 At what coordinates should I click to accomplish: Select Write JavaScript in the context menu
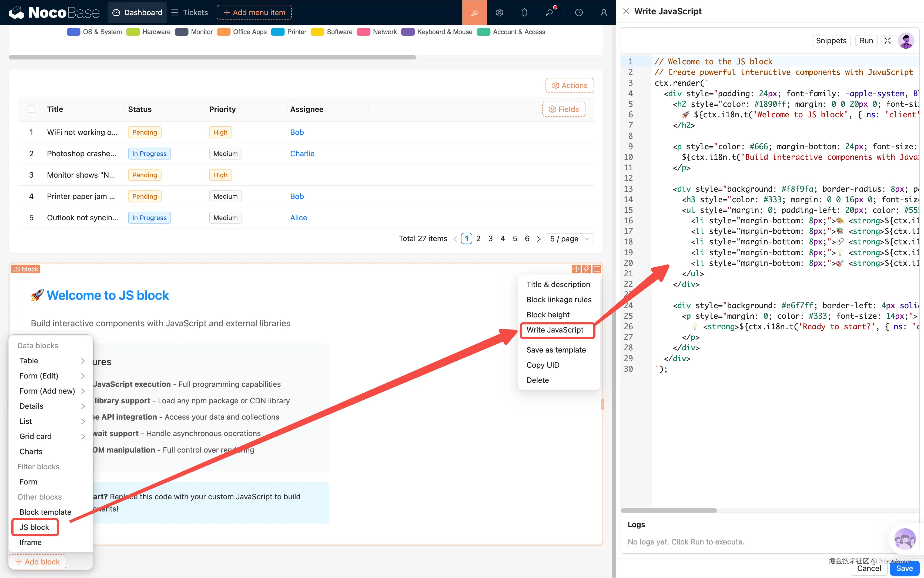555,330
